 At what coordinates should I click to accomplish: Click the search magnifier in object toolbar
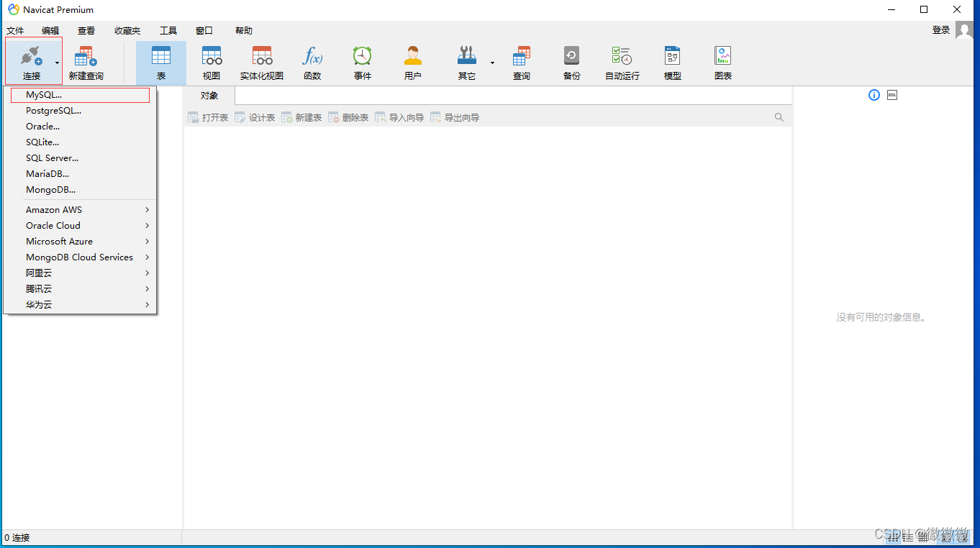[x=779, y=117]
